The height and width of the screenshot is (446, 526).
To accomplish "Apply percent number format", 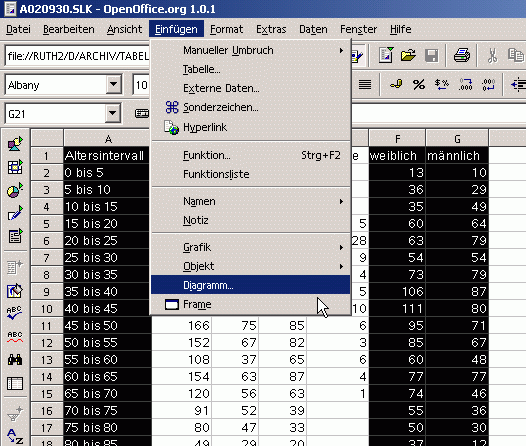I will pos(419,84).
